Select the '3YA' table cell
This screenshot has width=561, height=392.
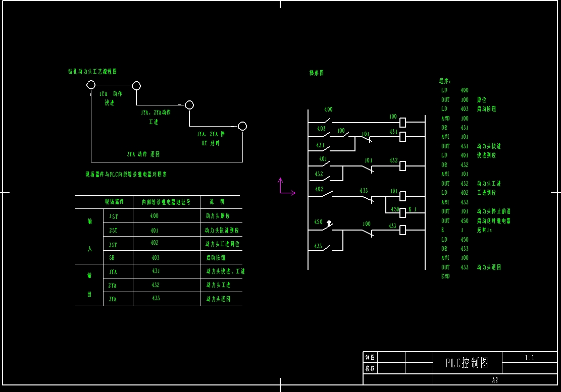pyautogui.click(x=113, y=299)
